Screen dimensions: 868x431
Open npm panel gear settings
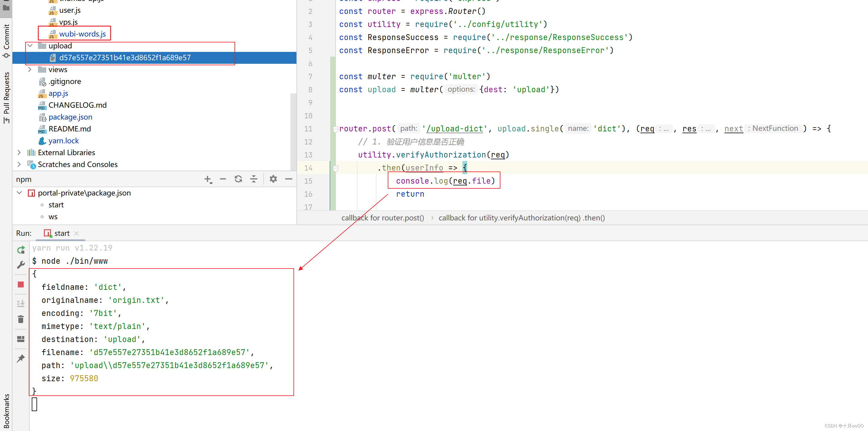[273, 179]
